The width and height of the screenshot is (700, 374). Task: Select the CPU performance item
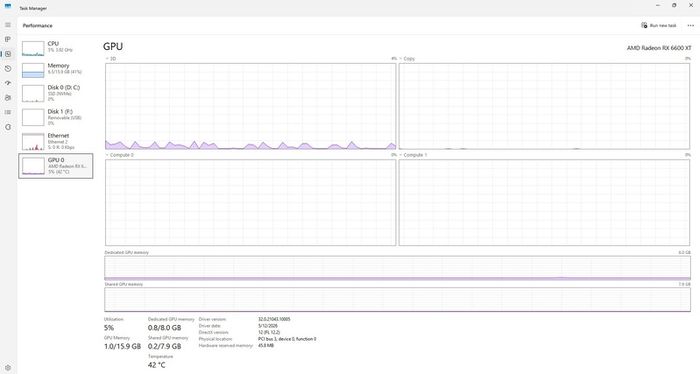[x=55, y=48]
